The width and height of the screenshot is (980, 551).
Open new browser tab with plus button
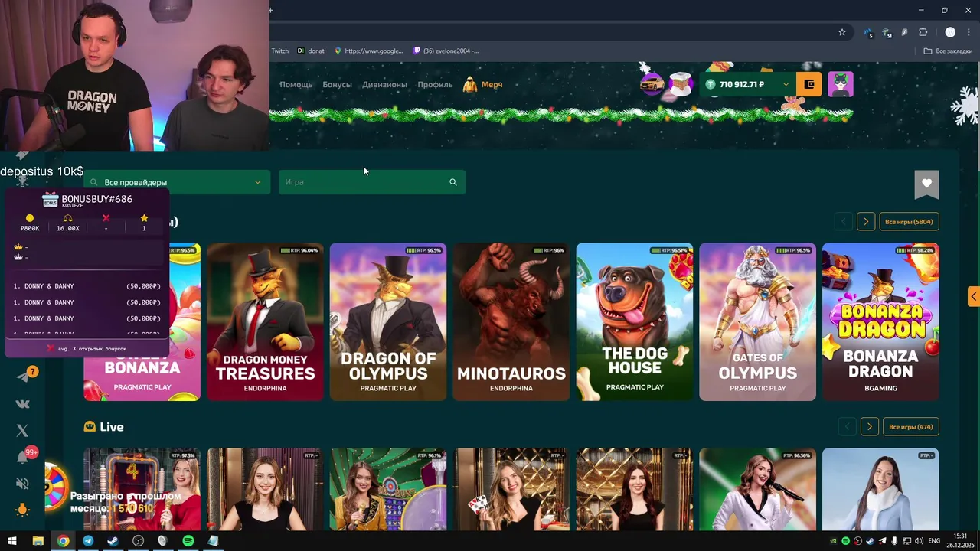pos(271,10)
